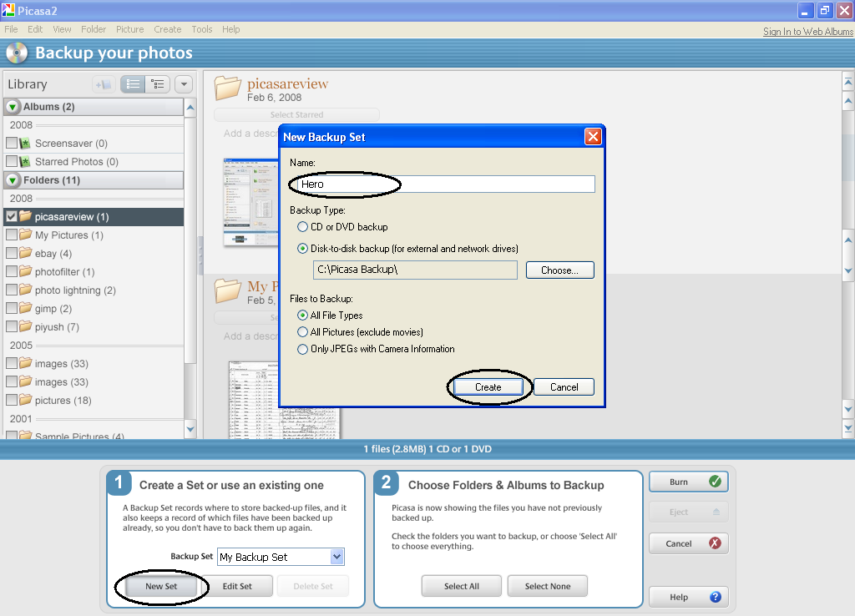This screenshot has width=855, height=616.
Task: Check the My Pictures (1) folder checkbox
Action: [12, 235]
